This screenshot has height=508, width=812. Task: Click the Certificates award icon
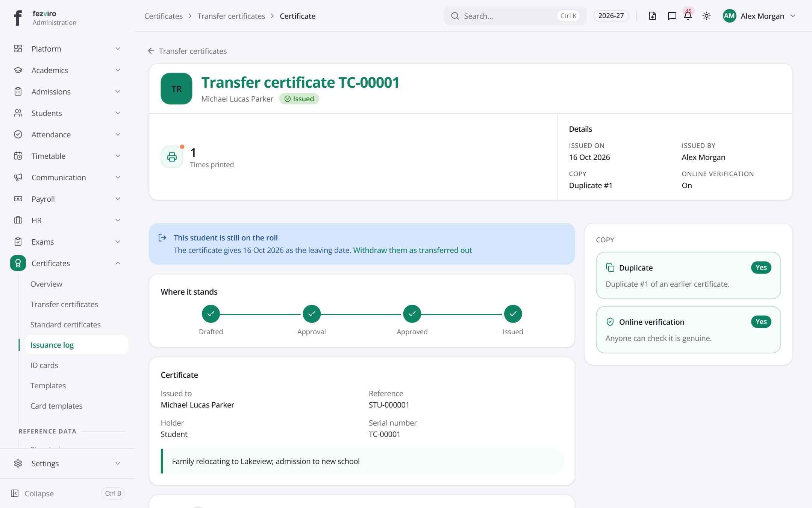click(18, 263)
